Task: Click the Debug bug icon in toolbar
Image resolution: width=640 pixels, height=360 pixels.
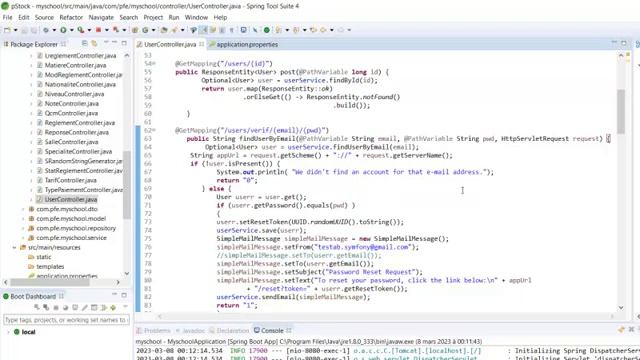Action: 46,30
